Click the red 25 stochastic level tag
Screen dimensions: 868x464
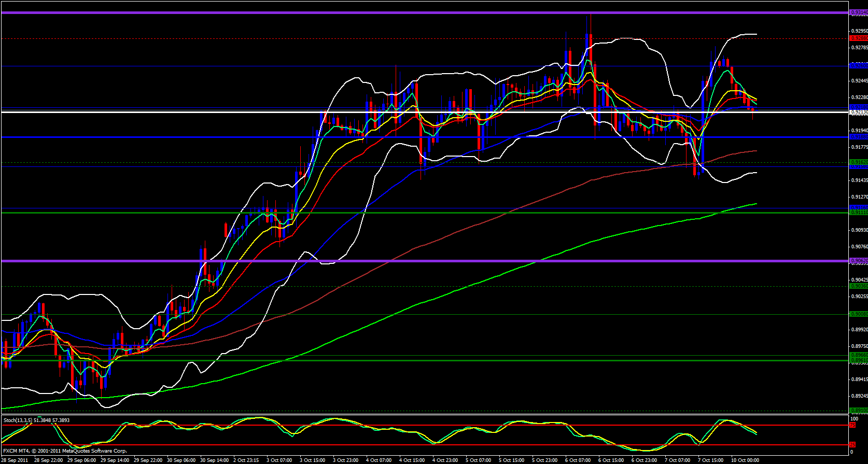pos(852,445)
